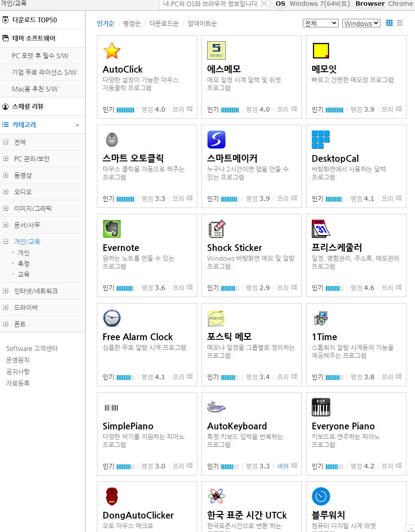Expand the PC 관리/보안 tree node

(x=5, y=159)
